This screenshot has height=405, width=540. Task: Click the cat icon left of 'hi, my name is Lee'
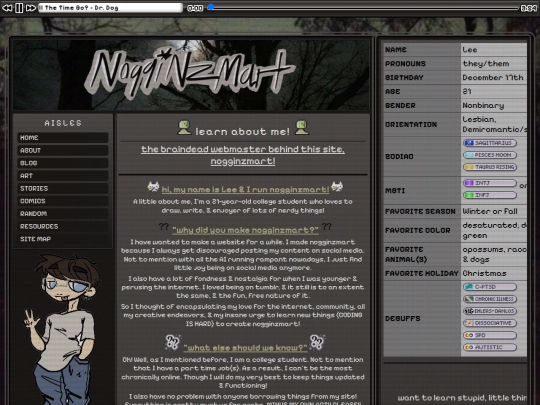[153, 187]
